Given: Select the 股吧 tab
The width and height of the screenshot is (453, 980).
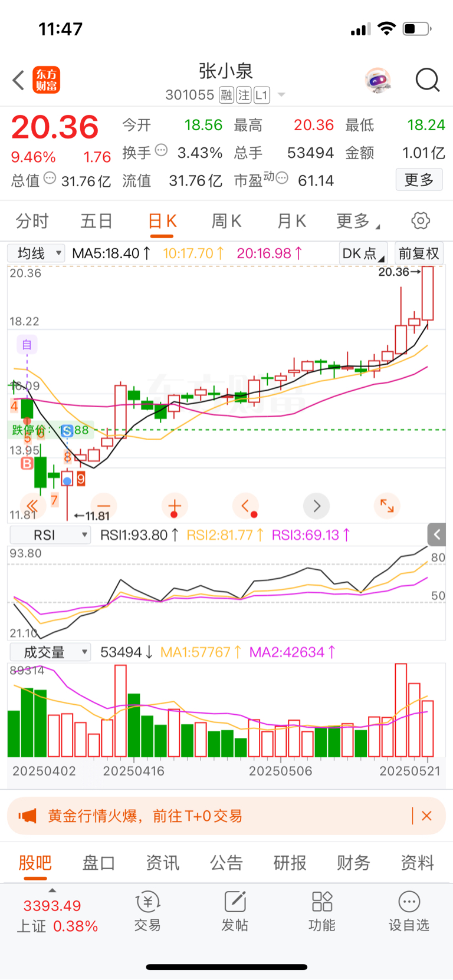Looking at the screenshot, I should click(x=35, y=863).
